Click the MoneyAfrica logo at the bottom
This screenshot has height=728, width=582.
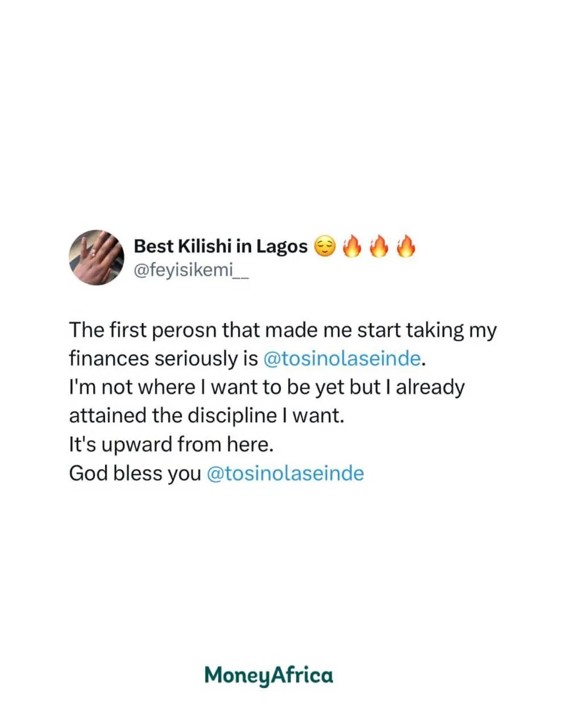(x=269, y=675)
